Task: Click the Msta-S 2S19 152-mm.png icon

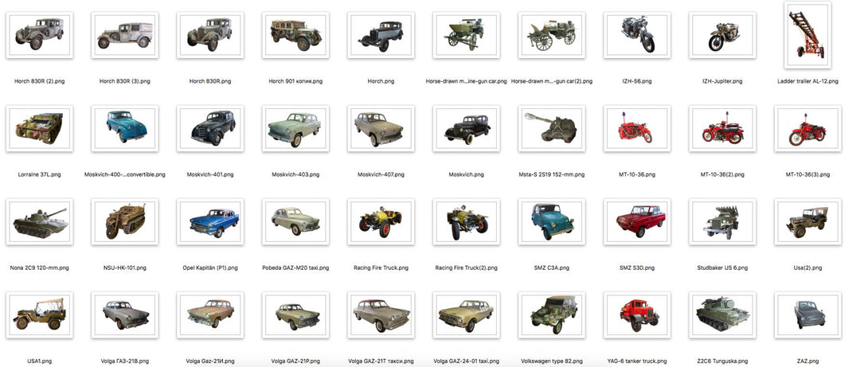Action: click(551, 128)
